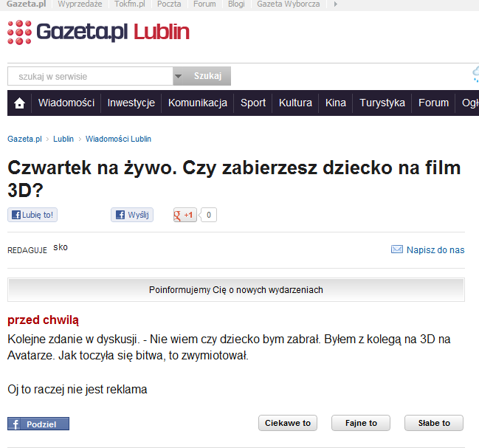Click the Facebook 'Lubię to!' button

tap(32, 216)
